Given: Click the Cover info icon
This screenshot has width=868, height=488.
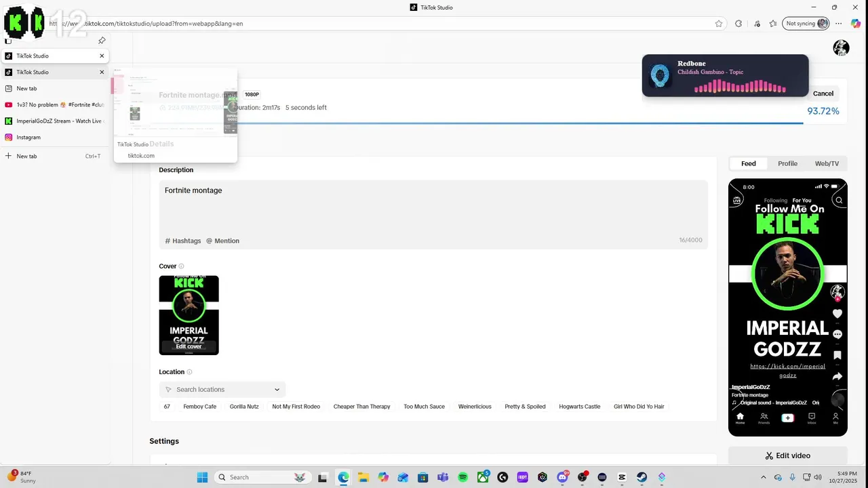Looking at the screenshot, I should (181, 266).
